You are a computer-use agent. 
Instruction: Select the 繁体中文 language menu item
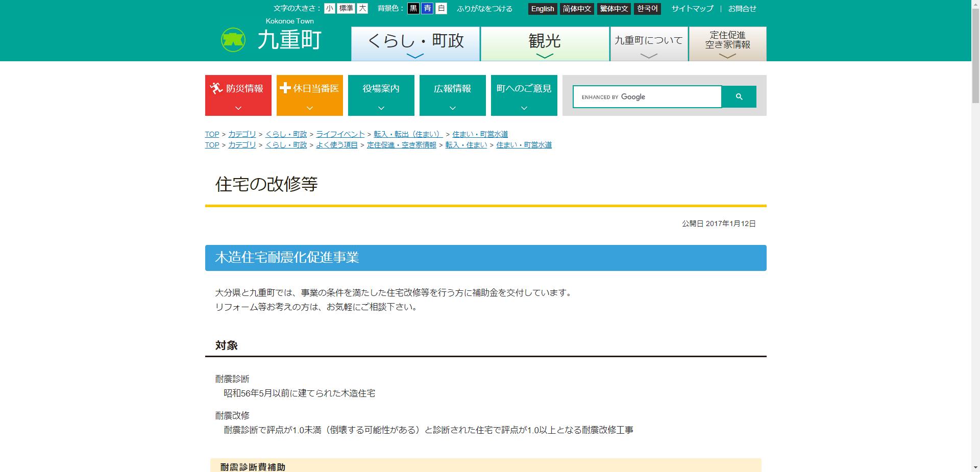click(x=614, y=9)
